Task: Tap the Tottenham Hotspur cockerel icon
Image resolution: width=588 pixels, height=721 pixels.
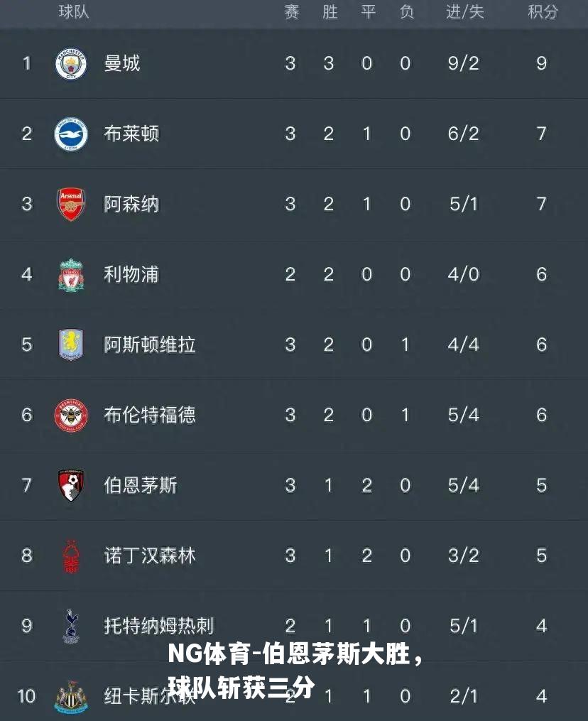Action: coord(71,626)
